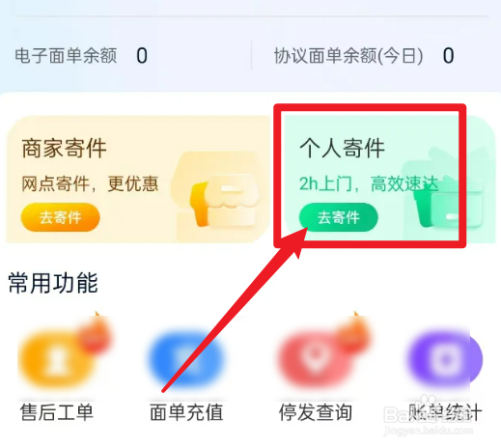Click the 面单充值 text label

click(x=186, y=412)
